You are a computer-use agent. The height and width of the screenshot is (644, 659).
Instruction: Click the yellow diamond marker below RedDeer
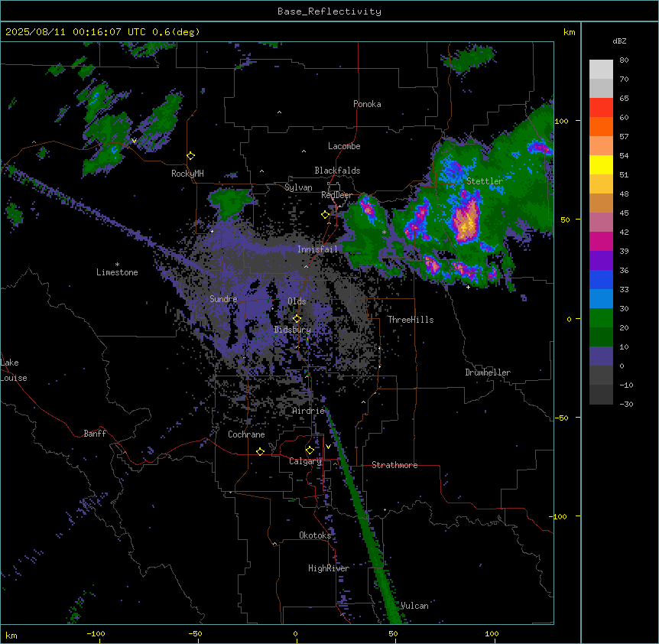pos(325,215)
